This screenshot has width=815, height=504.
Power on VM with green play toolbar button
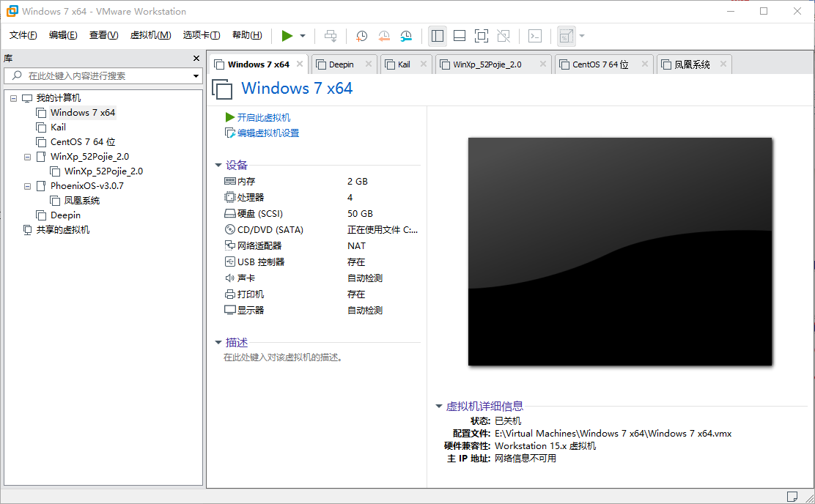pyautogui.click(x=287, y=36)
